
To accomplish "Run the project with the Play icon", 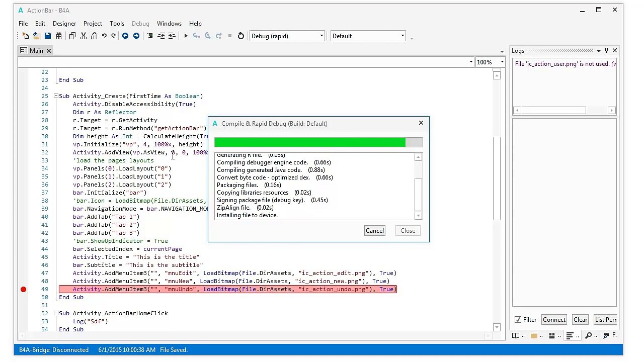I will pos(186,36).
